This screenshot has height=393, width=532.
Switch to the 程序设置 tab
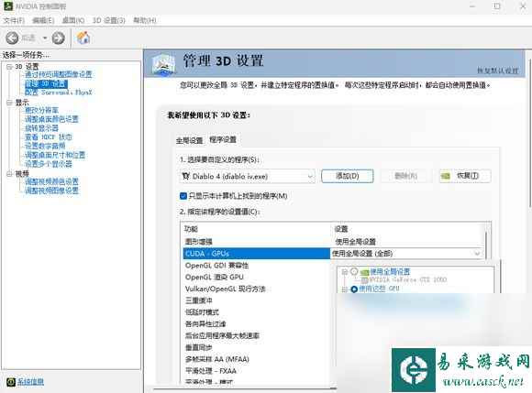(x=223, y=139)
